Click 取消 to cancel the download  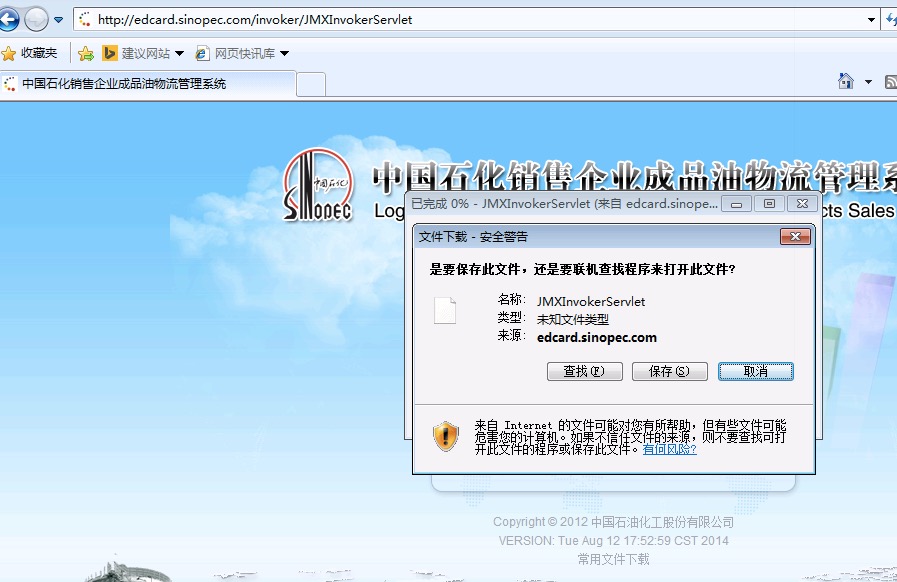pos(756,371)
